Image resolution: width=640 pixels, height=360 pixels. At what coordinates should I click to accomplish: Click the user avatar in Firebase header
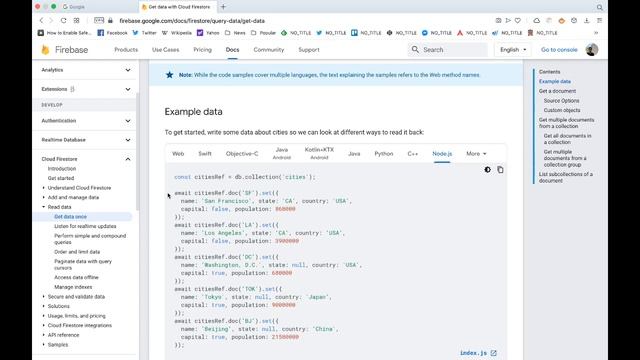tap(592, 50)
